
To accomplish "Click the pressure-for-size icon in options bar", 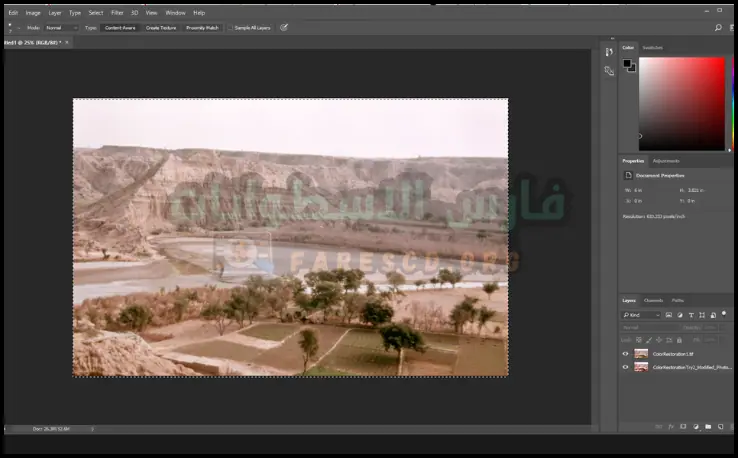I will [x=284, y=27].
